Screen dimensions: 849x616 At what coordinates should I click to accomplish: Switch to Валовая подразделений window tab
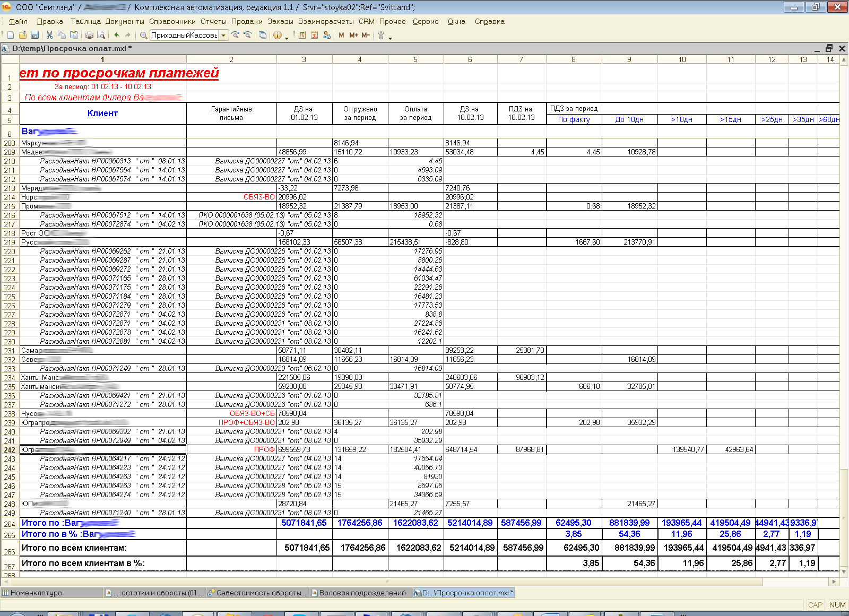360,593
